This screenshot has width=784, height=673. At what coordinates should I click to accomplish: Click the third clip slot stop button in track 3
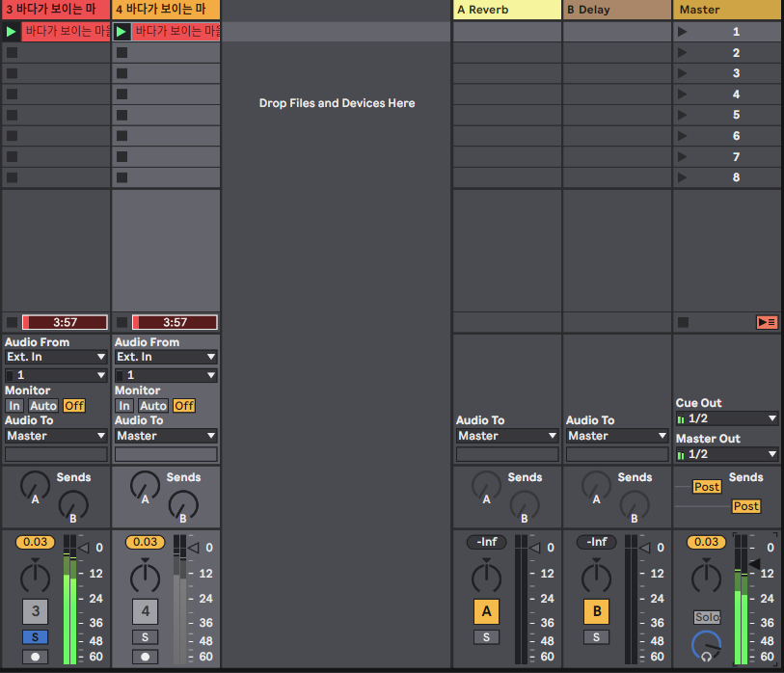click(x=12, y=73)
